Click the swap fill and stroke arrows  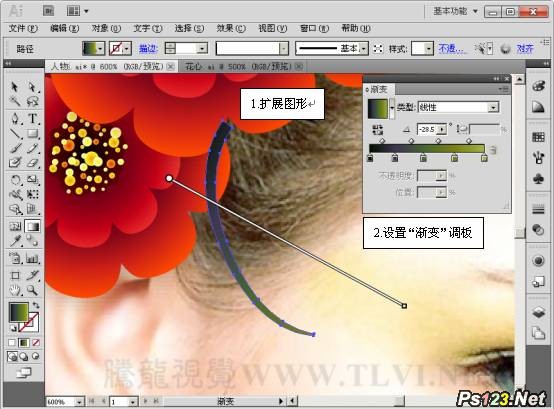[36, 305]
